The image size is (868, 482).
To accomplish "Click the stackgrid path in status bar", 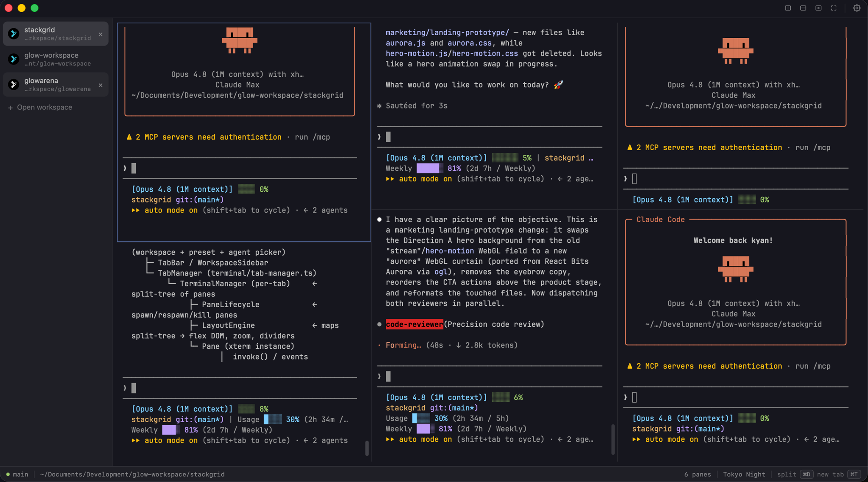I will click(x=132, y=474).
